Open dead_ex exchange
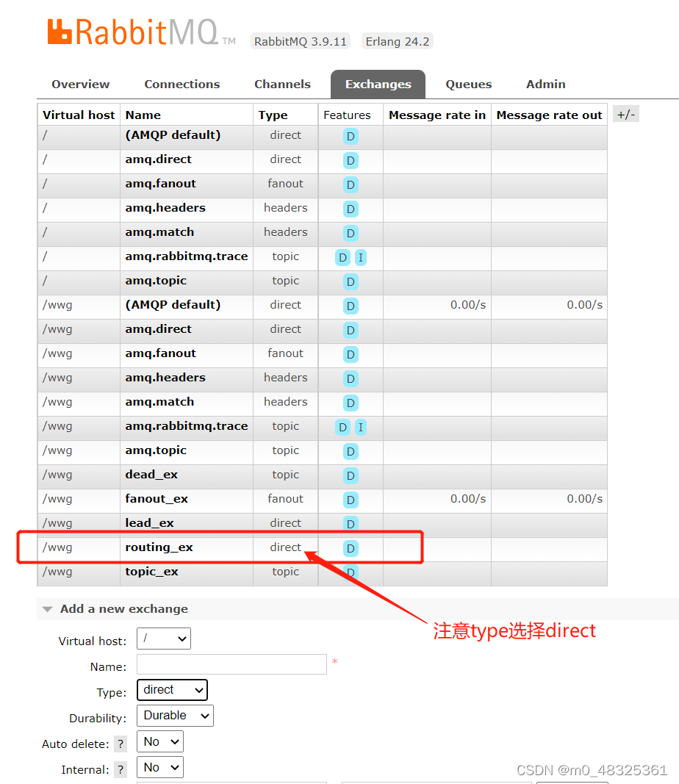 click(151, 475)
